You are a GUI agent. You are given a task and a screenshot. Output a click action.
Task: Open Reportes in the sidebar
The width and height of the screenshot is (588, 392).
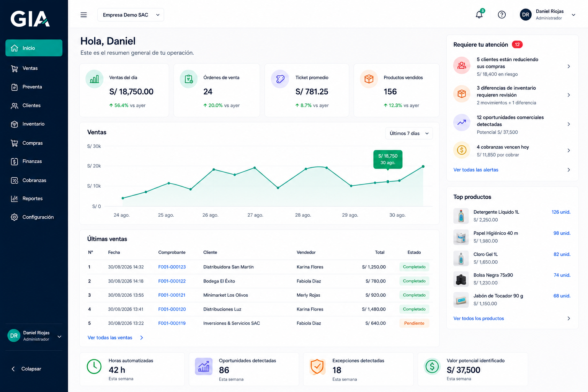34,198
